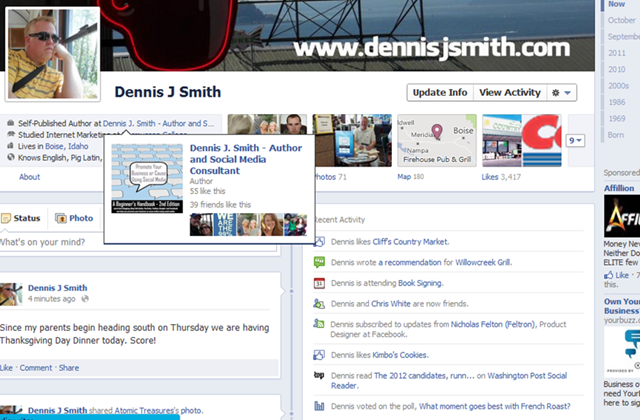Click the Washington Post icon in Recent Activity

(x=318, y=376)
